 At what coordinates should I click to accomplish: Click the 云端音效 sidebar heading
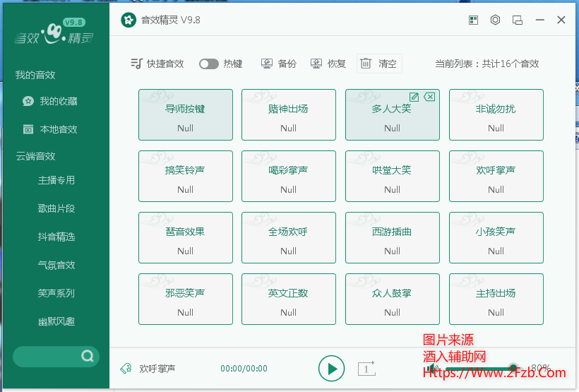(x=35, y=156)
